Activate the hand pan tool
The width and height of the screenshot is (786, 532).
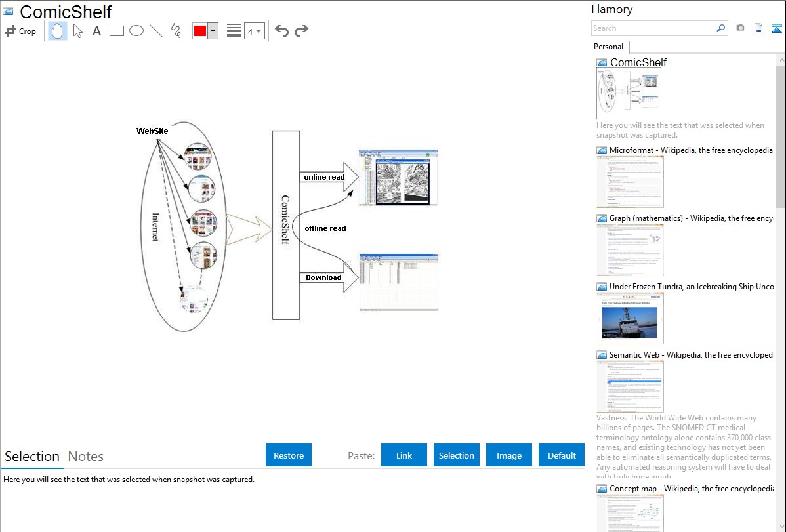pyautogui.click(x=58, y=31)
